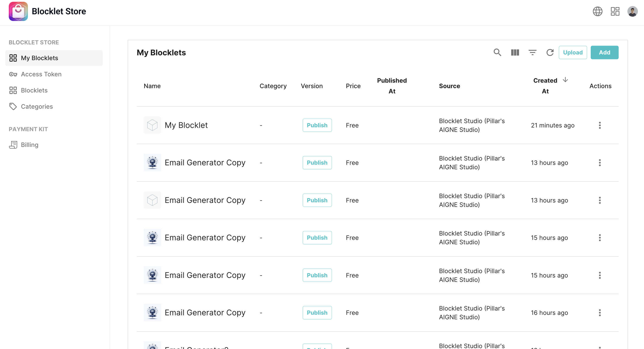Publish the My Blocklet entry
Screen dimensions: 644x349
point(317,125)
